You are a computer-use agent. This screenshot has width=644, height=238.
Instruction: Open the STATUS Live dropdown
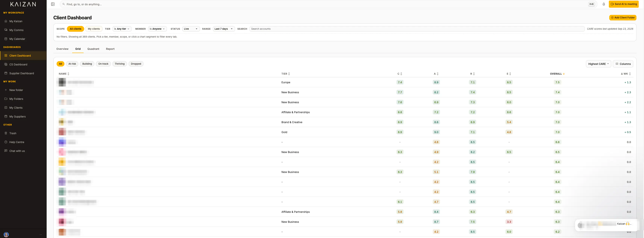[x=191, y=29]
